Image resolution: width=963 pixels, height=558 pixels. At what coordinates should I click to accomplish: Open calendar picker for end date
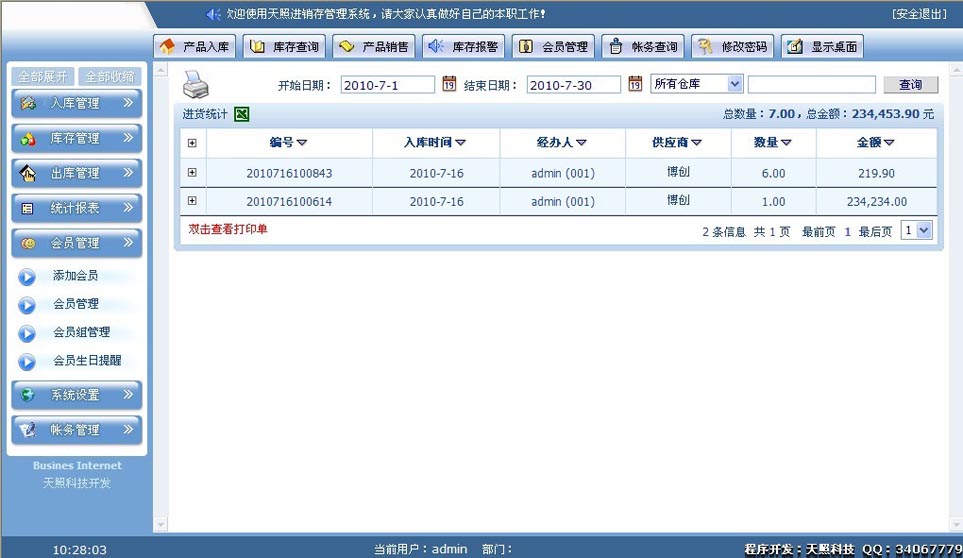(635, 83)
